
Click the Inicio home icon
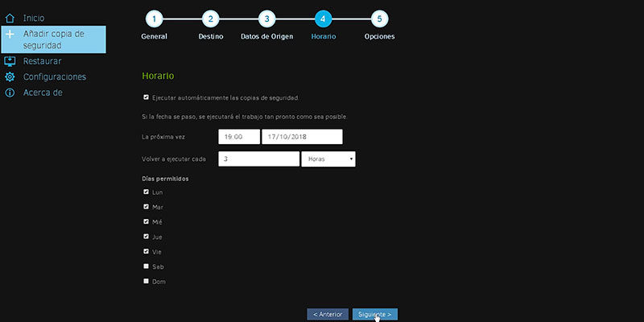(10, 18)
